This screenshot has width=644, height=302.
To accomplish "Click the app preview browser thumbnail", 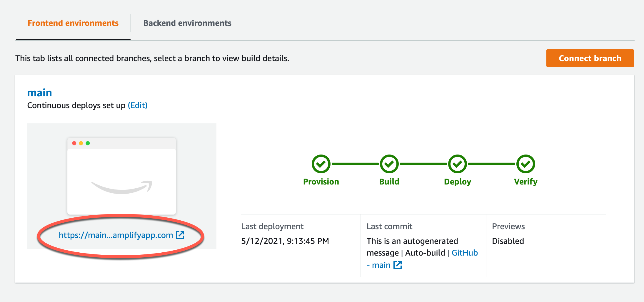I will pyautogui.click(x=122, y=176).
